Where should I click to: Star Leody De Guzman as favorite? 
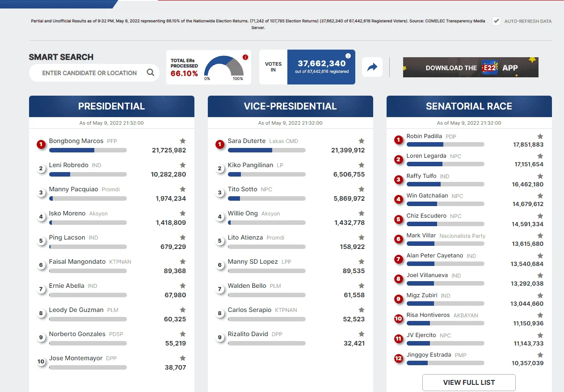point(183,310)
